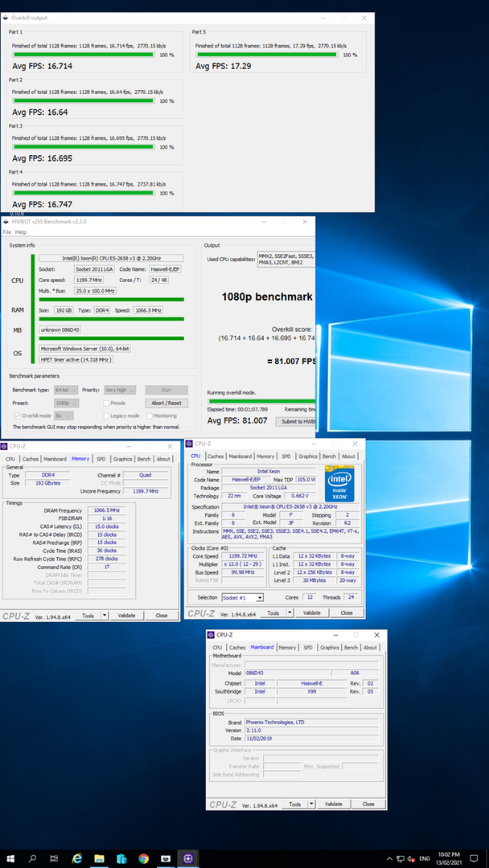Open the muted volume tray icon
The image size is (489, 868).
[411, 858]
